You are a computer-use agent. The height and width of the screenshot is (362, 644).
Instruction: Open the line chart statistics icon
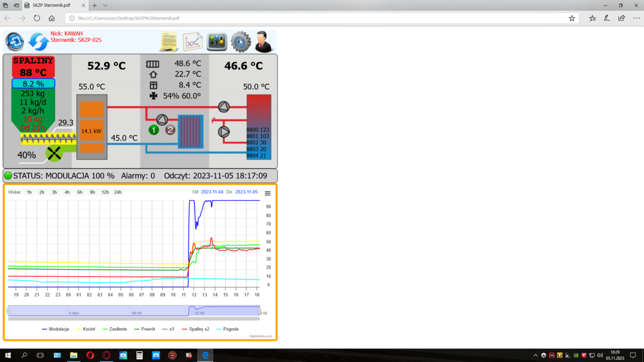pyautogui.click(x=193, y=41)
